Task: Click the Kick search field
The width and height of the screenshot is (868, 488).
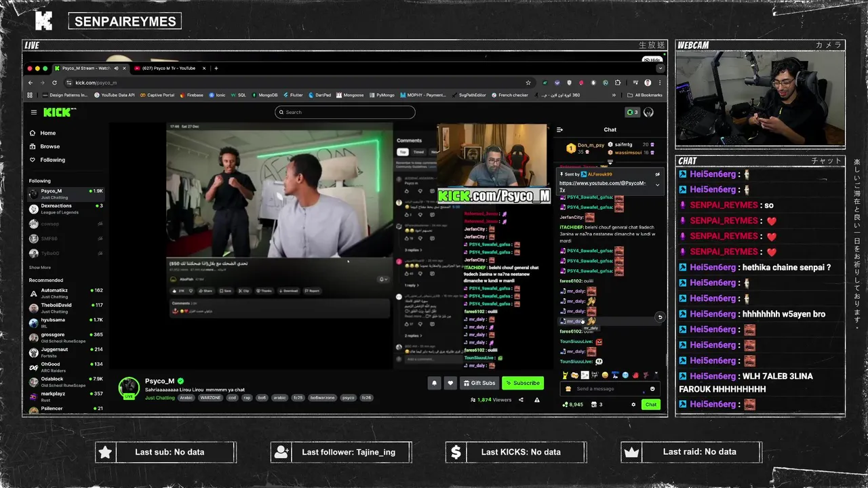Action: coord(344,112)
